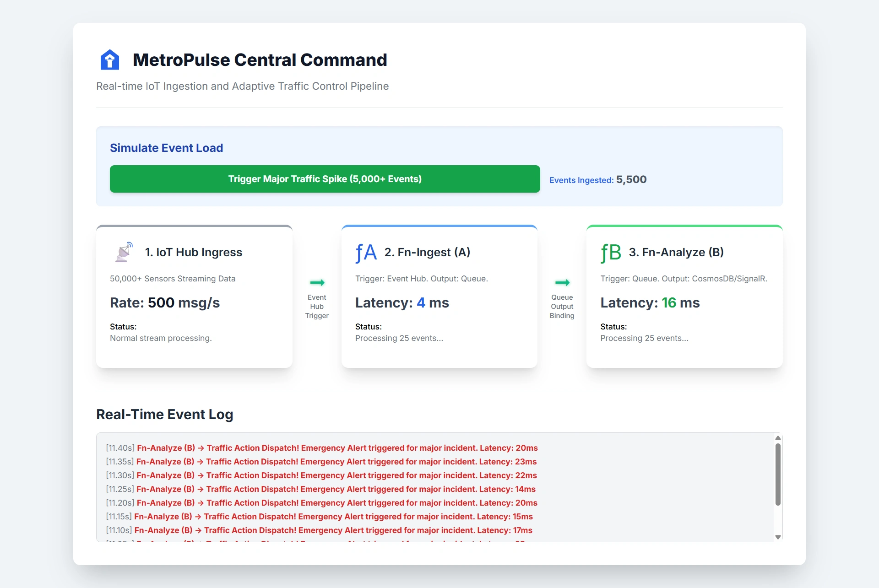Click the 11.40s log entry
The image size is (879, 588).
[x=322, y=448]
